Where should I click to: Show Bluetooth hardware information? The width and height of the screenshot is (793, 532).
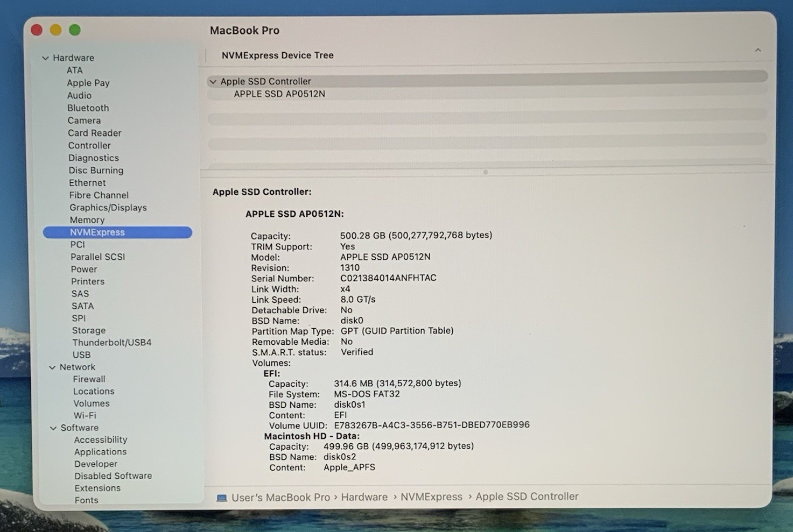pos(88,108)
